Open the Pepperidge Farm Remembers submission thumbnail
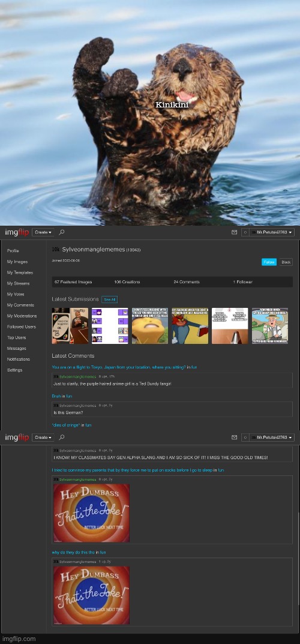Image resolution: width=300 pixels, height=644 pixels. pos(270,326)
